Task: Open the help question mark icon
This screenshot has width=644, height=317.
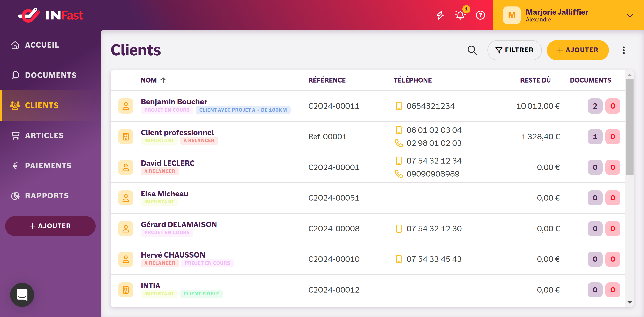Action: 480,15
